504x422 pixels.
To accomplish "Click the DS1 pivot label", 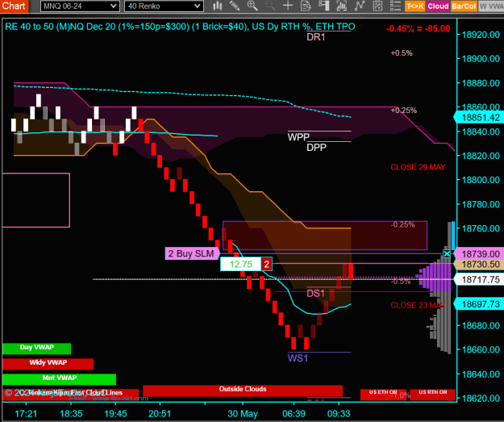I will 315,294.
